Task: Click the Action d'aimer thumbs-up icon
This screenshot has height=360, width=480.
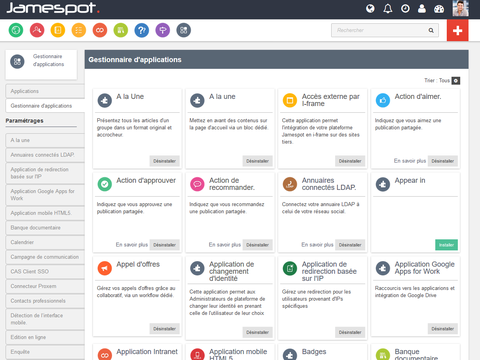Action: 383,100
